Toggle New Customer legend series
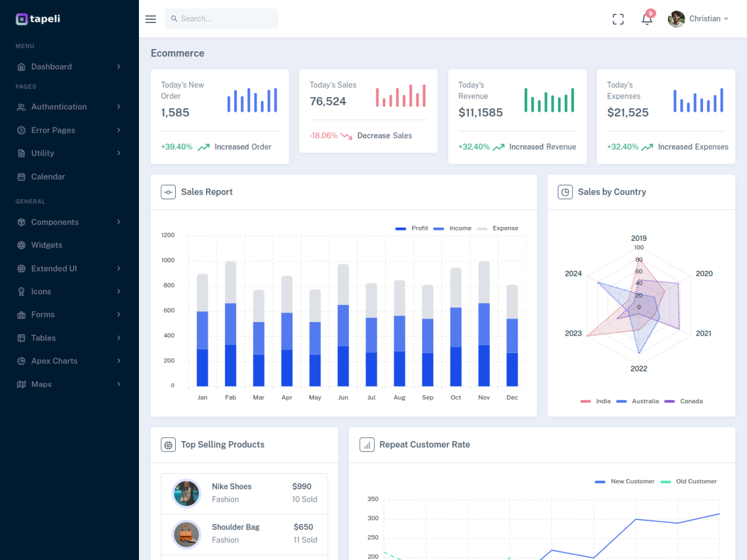 [x=625, y=482]
